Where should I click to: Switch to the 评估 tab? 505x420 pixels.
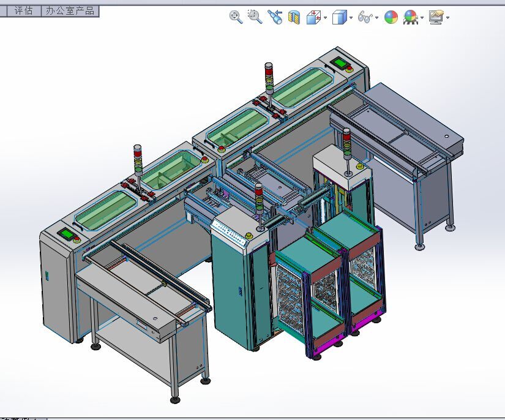pyautogui.click(x=24, y=10)
